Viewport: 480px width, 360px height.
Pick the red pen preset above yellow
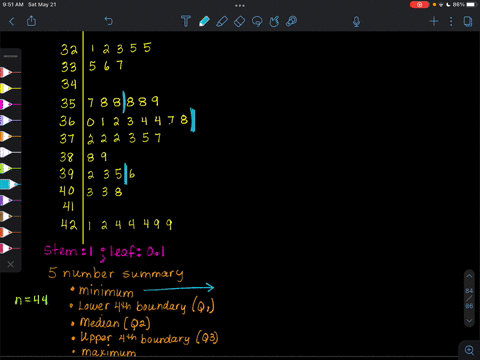tap(10, 72)
